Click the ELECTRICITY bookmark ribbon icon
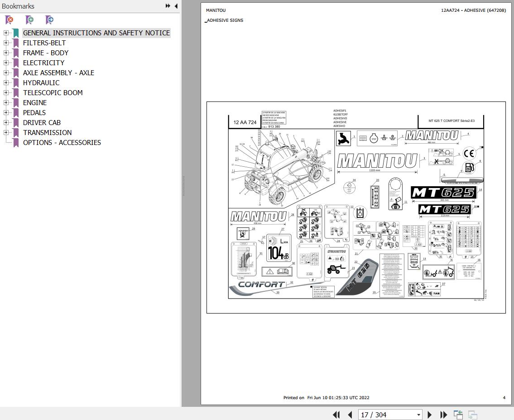Image resolution: width=514 pixels, height=420 pixels. 16,63
